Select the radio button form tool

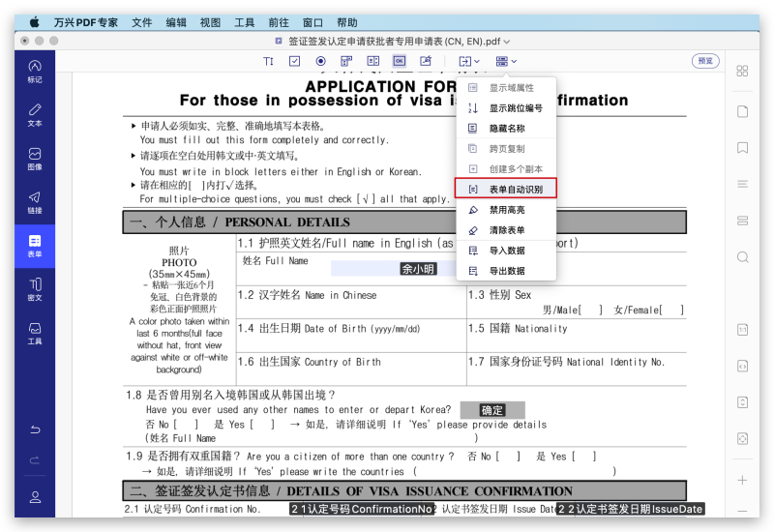tap(320, 61)
